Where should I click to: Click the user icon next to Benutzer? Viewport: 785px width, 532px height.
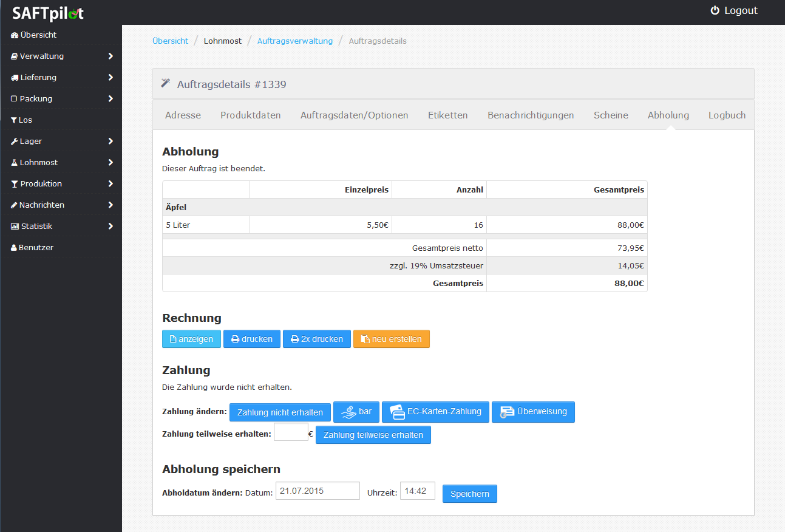pos(14,248)
